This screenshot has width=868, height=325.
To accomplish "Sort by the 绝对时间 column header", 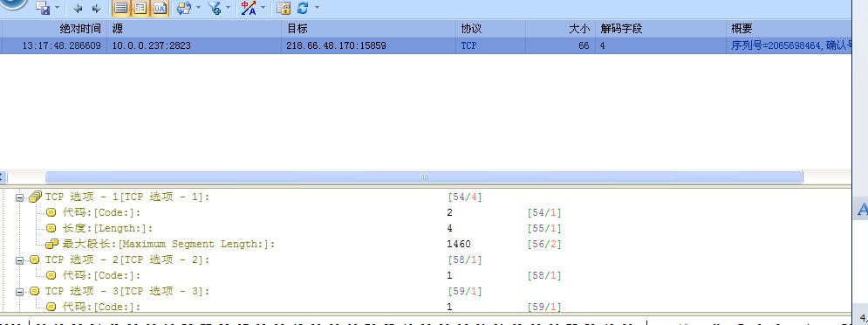I will point(53,28).
